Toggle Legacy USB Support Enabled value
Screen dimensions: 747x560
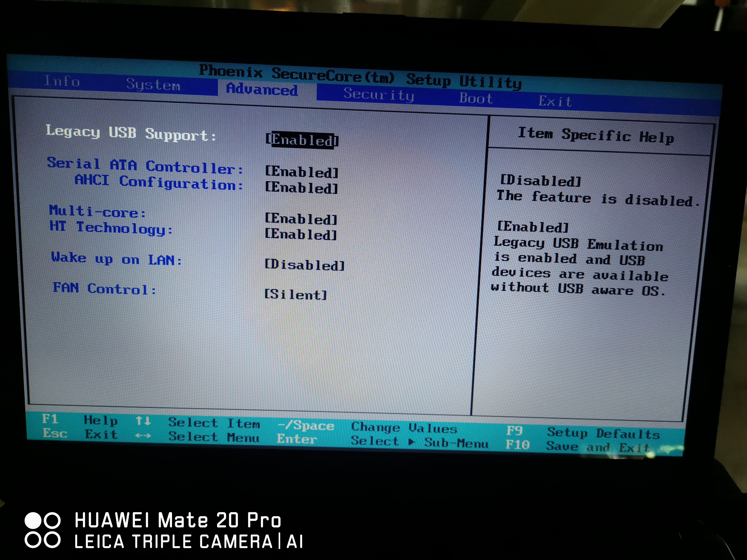click(x=302, y=140)
